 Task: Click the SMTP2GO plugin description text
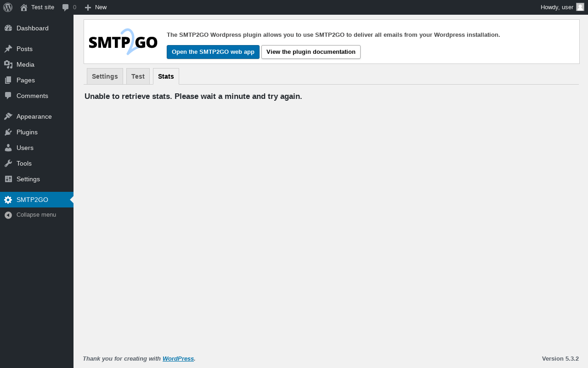334,35
